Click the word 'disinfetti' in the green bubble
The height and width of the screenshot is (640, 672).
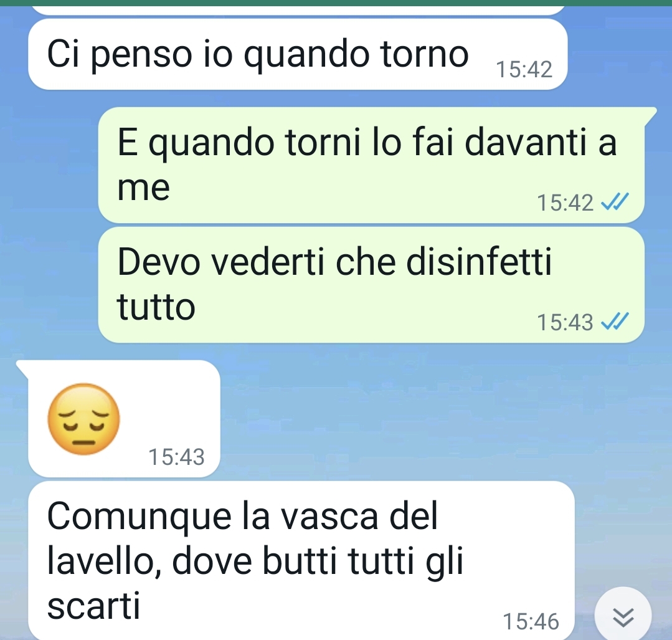pyautogui.click(x=479, y=262)
